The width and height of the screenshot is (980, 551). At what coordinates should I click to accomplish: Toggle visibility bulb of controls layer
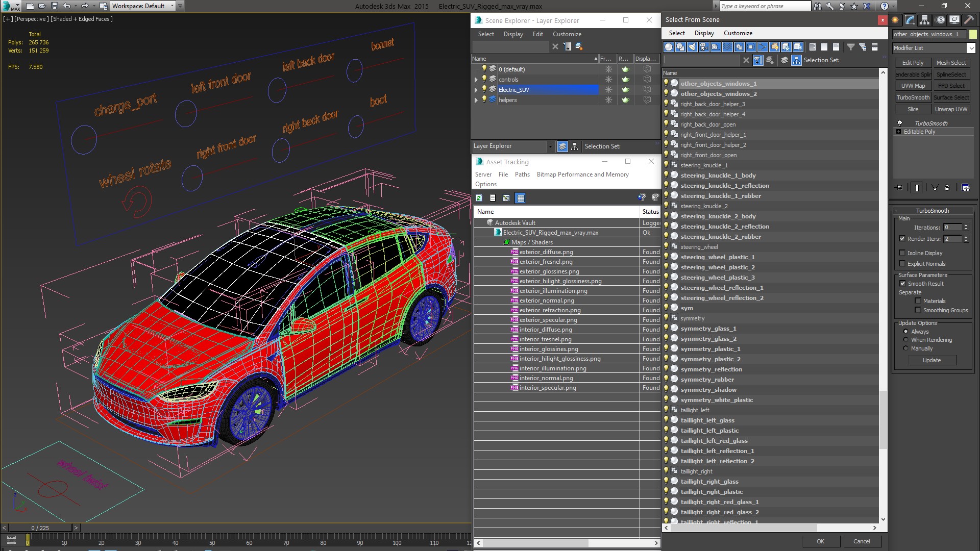click(484, 79)
